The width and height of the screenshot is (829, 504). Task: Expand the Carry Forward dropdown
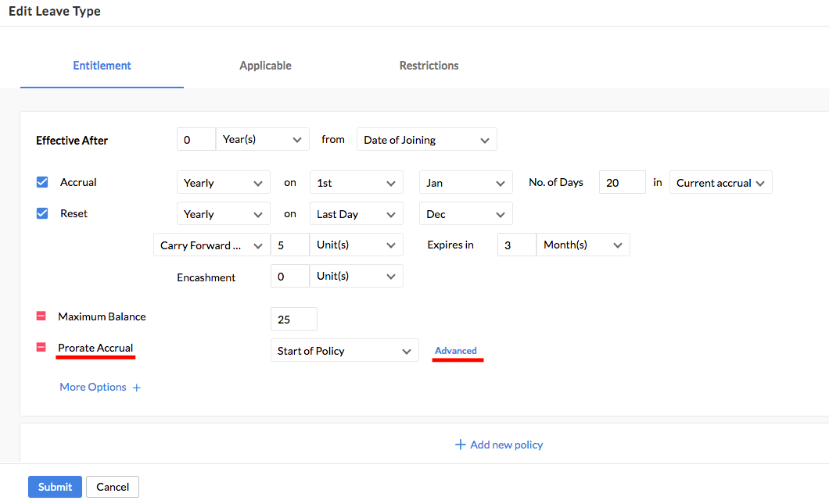coord(211,245)
